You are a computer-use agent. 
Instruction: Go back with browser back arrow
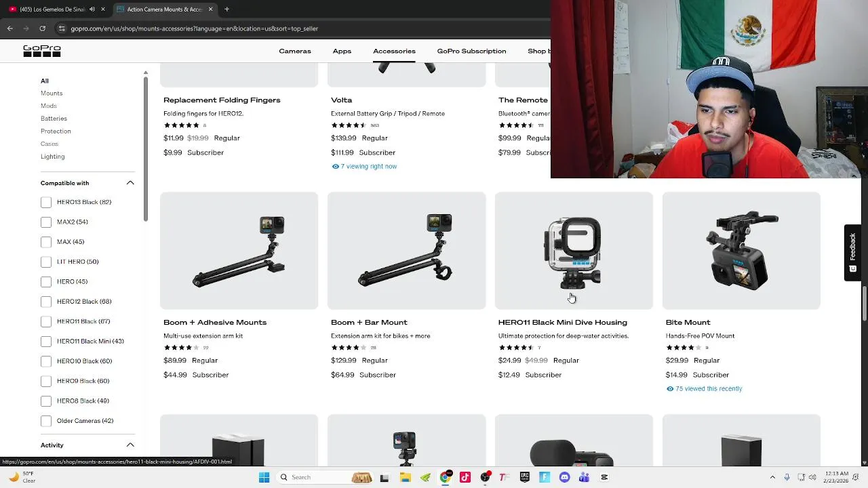[x=9, y=28]
